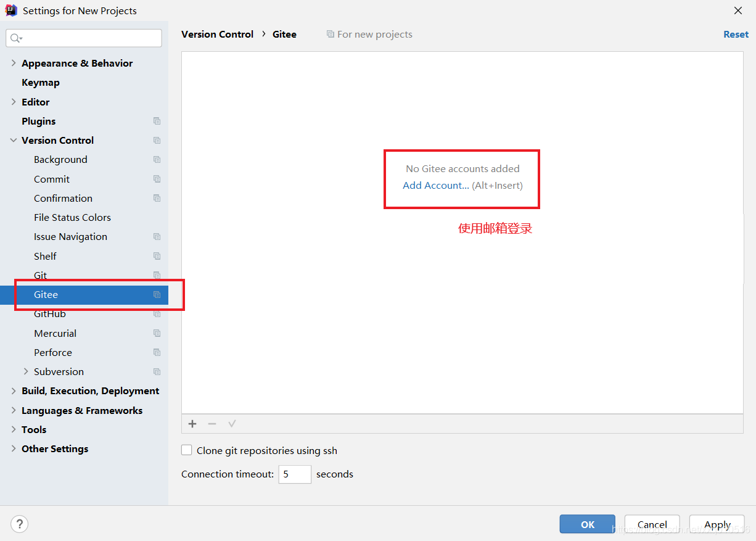Click the project-level icon beside Issue Navigation
Viewport: 756px width, 541px height.
(157, 237)
